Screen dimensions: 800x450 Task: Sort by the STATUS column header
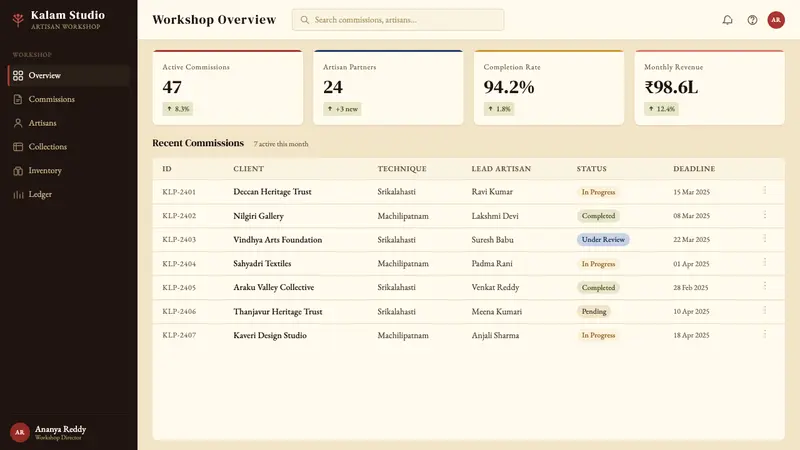(x=591, y=169)
